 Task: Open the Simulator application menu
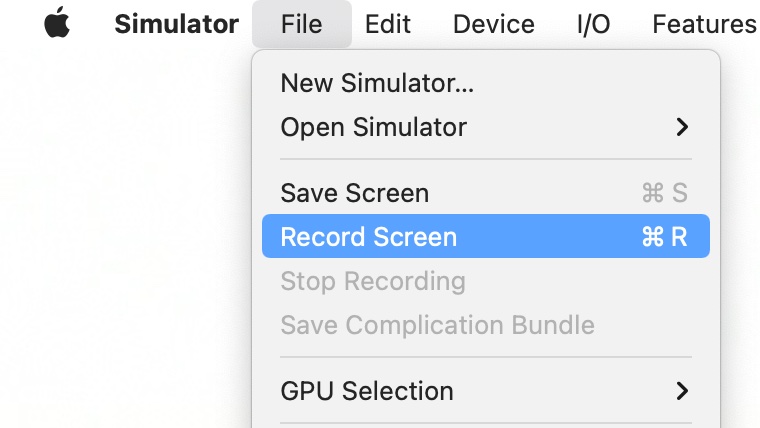tap(176, 24)
